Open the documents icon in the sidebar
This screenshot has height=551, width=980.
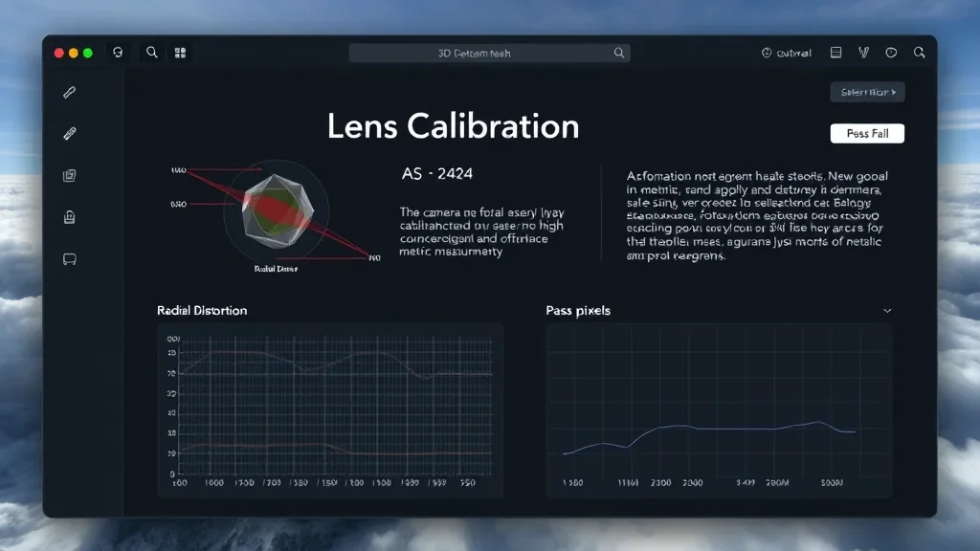[x=69, y=176]
